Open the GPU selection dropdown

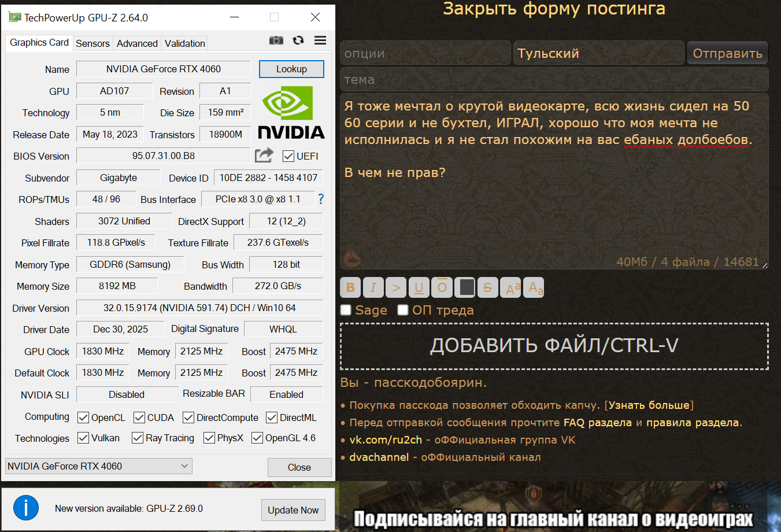click(98, 466)
